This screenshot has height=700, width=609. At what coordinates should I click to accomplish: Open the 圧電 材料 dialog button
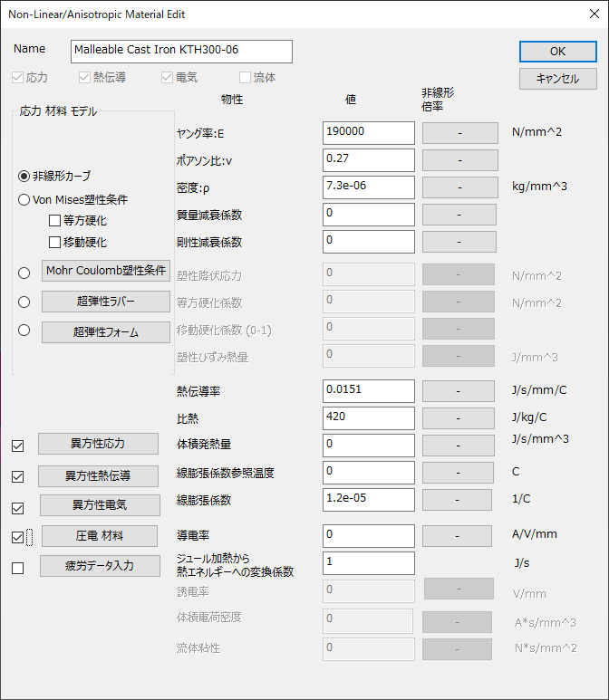pos(99,536)
